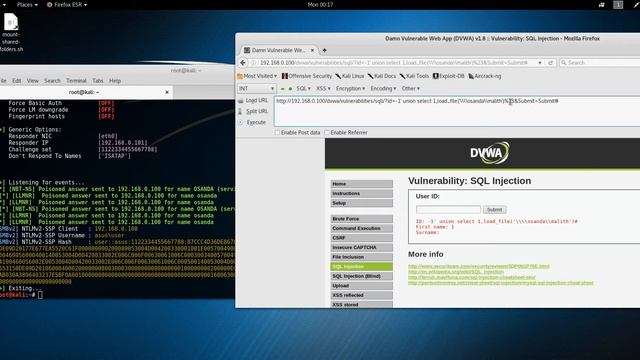Click the screen recorder icon in top panel

[601, 4]
